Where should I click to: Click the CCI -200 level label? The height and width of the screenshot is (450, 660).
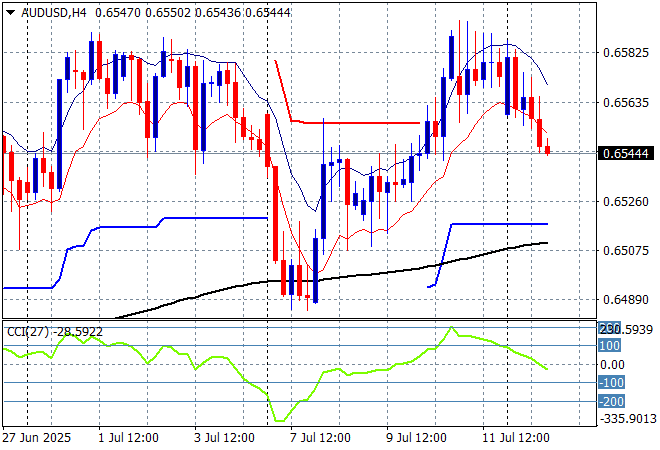(612, 401)
